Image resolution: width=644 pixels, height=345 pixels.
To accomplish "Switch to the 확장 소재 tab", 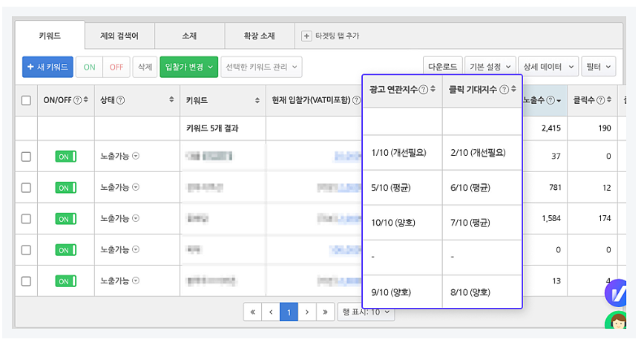I will [x=259, y=36].
